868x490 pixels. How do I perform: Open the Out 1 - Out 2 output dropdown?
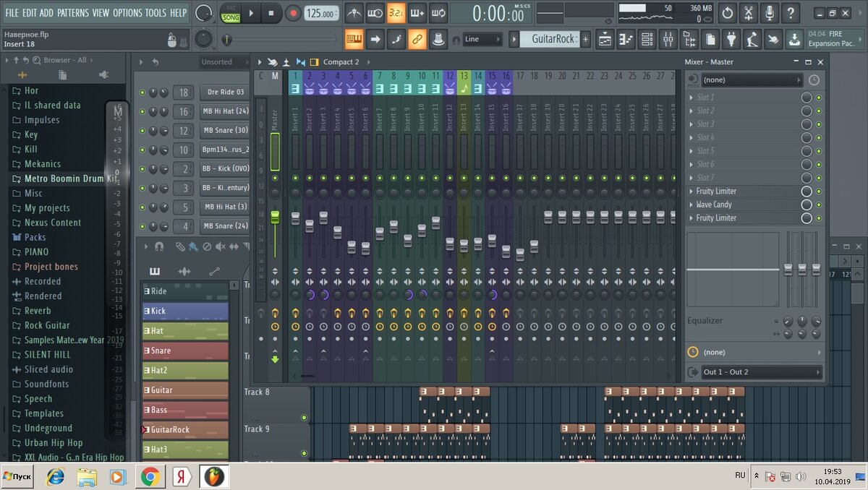pos(761,372)
